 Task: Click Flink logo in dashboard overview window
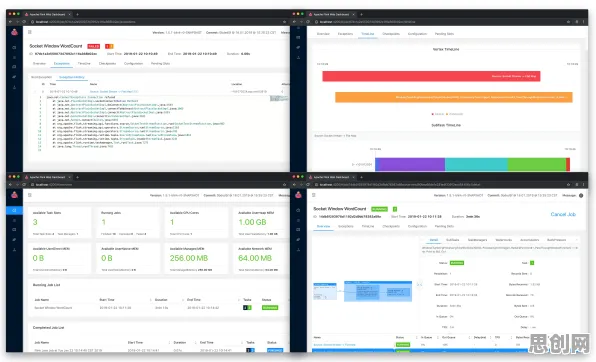pos(14,195)
